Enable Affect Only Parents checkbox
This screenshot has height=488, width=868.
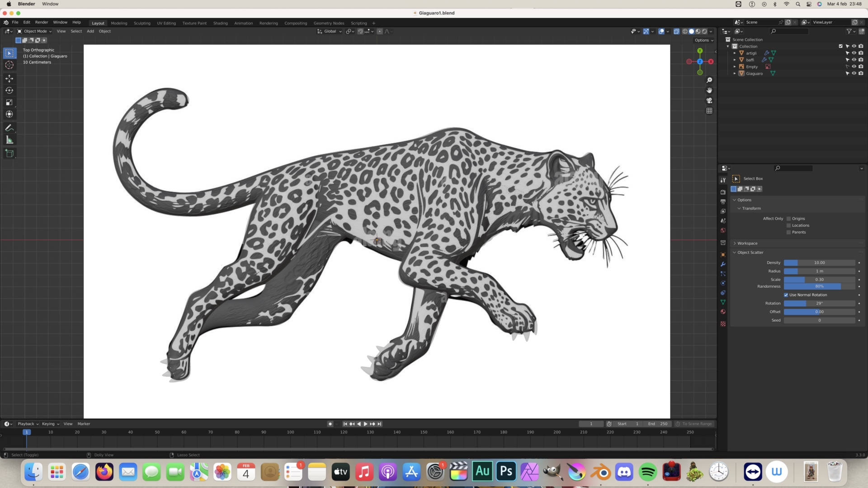coord(788,232)
